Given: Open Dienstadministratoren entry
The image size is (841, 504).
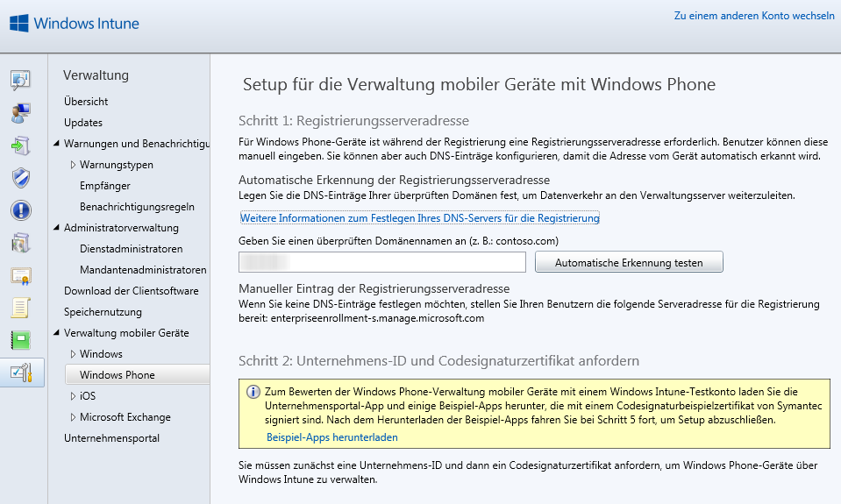Looking at the screenshot, I should [x=132, y=249].
